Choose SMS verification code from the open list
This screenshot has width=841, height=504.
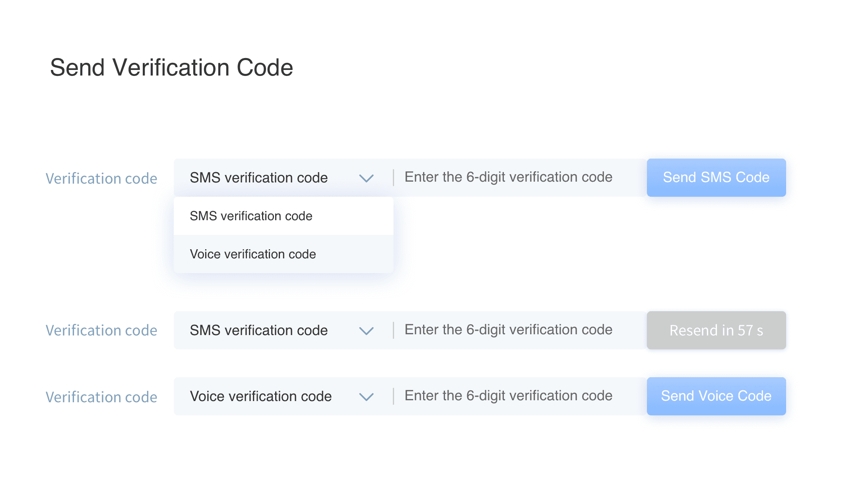pos(251,216)
